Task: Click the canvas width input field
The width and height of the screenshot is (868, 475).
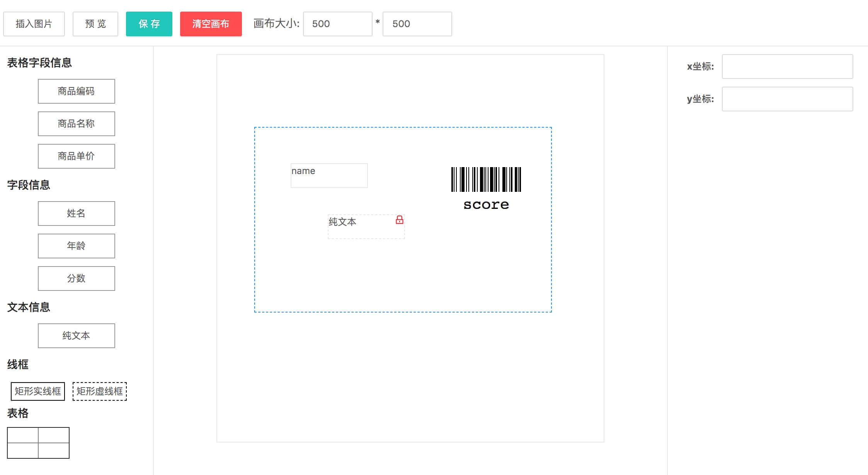Action: pyautogui.click(x=337, y=24)
